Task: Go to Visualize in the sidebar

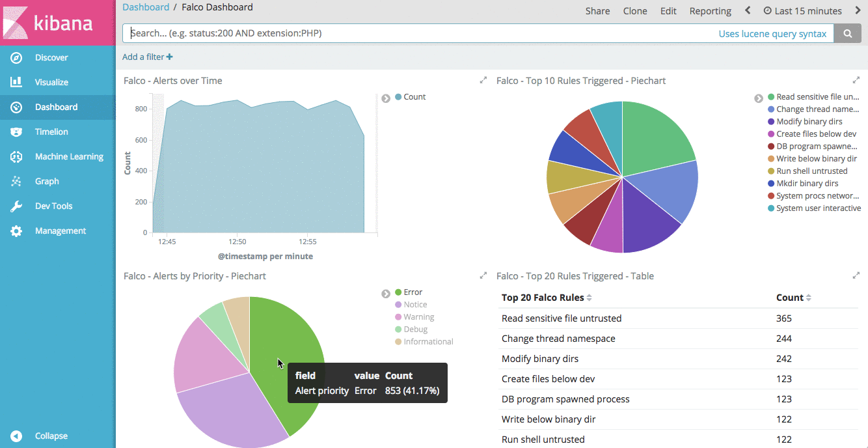Action: coord(51,83)
